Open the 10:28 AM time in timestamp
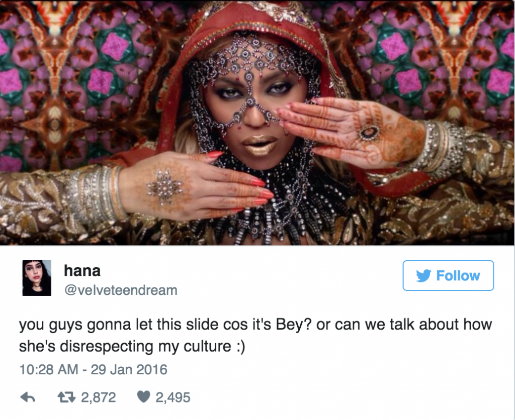Viewport: 515px width, 420px height. [x=49, y=369]
